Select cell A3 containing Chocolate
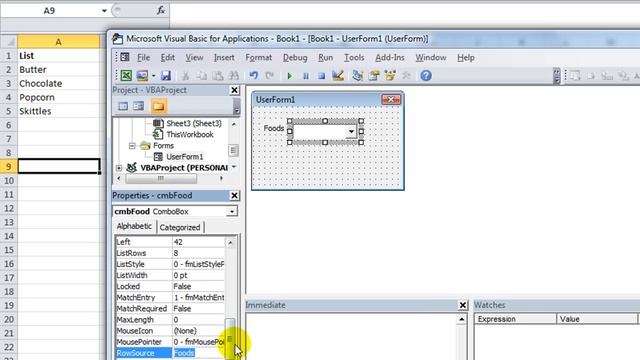 point(59,83)
